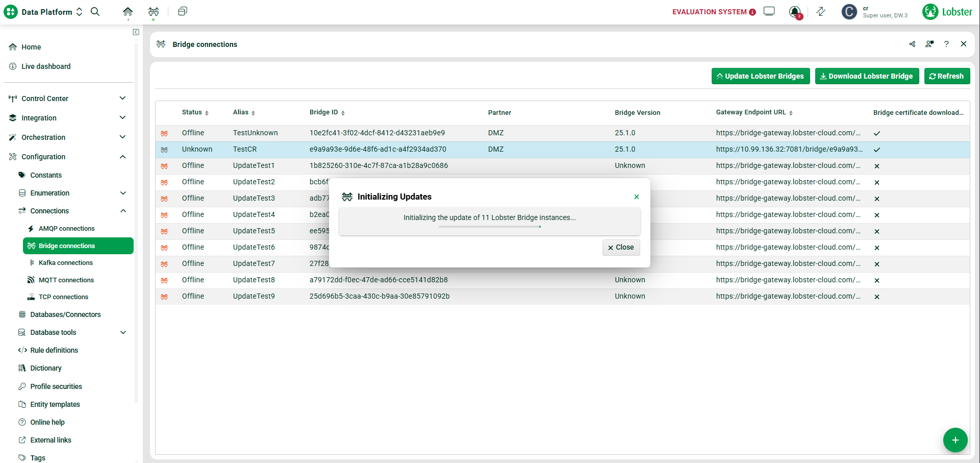Screen dimensions: 980x463
Task: Collapse the Connections submenu
Action: 123,211
